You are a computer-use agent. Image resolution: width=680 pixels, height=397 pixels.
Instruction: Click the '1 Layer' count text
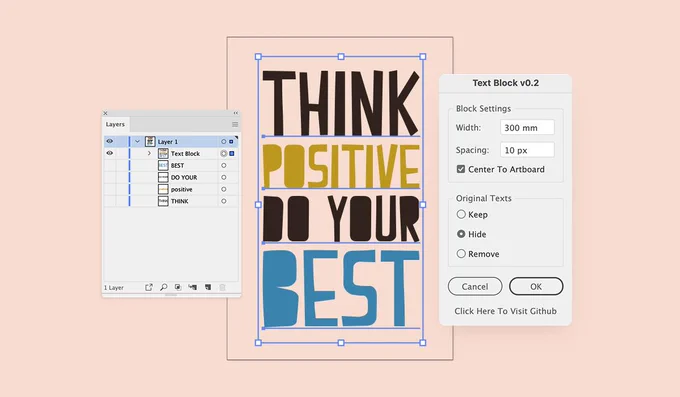click(x=114, y=288)
